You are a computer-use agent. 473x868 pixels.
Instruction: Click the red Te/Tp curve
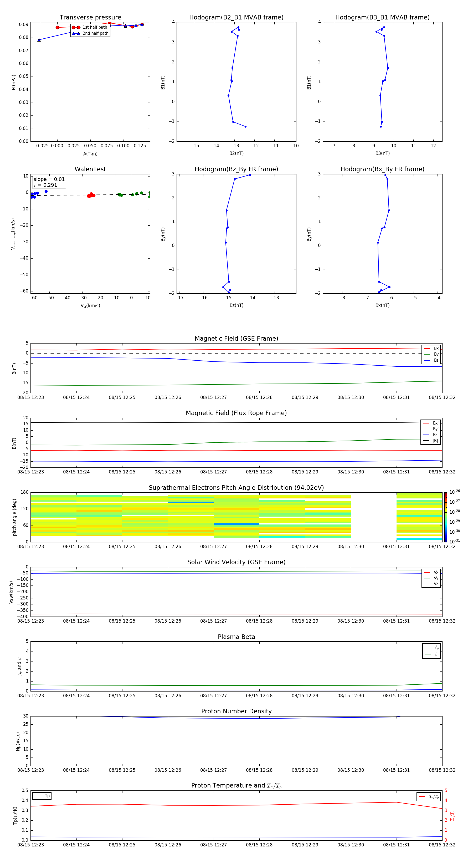tap(236, 805)
